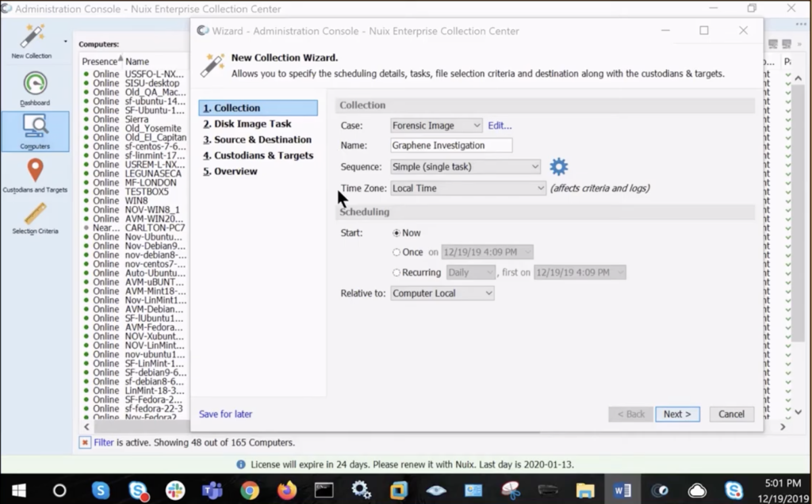The image size is (812, 504).
Task: Go to step 2 Disk Image Task
Action: [247, 124]
